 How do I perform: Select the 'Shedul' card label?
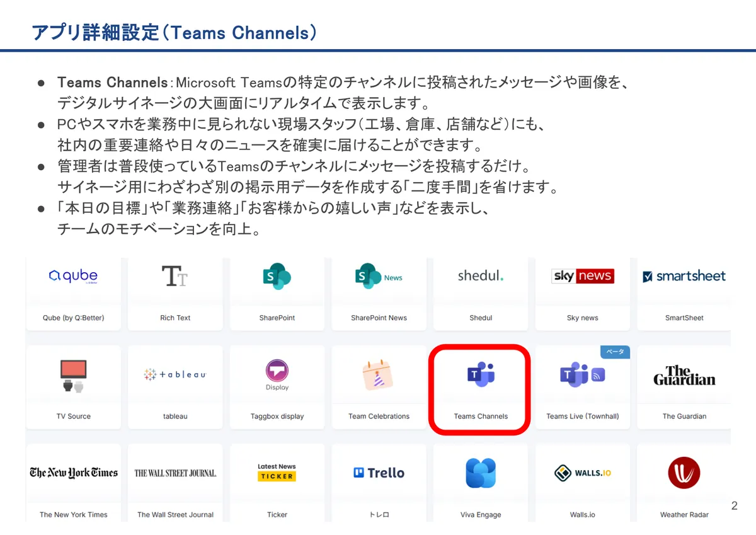click(x=481, y=318)
